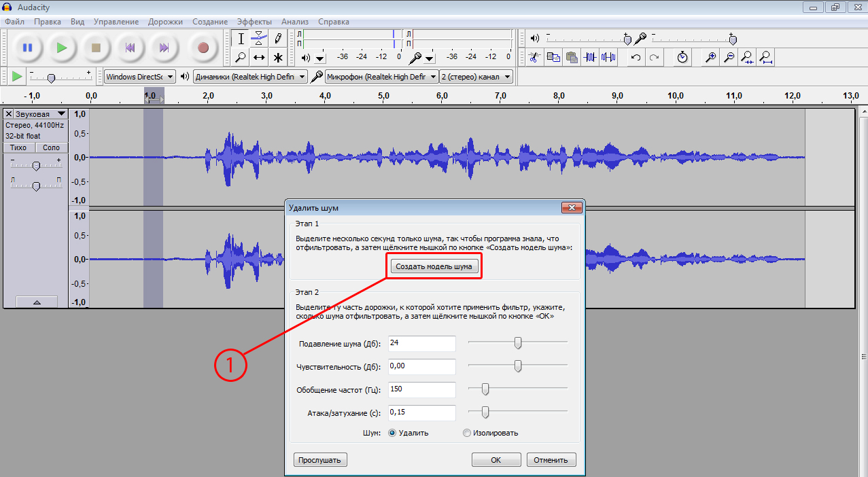The height and width of the screenshot is (477, 868).
Task: Mute the track with Тихо button
Action: coord(19,147)
